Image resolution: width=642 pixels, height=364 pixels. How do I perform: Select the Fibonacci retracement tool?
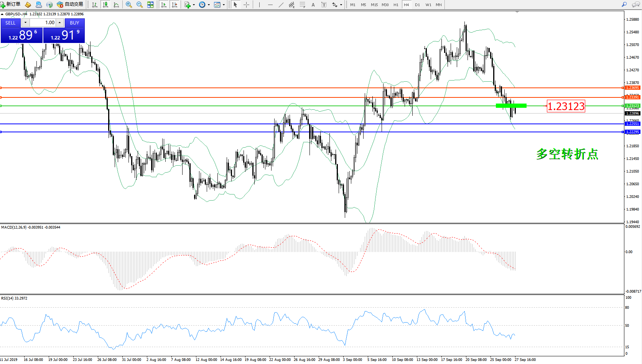303,5
